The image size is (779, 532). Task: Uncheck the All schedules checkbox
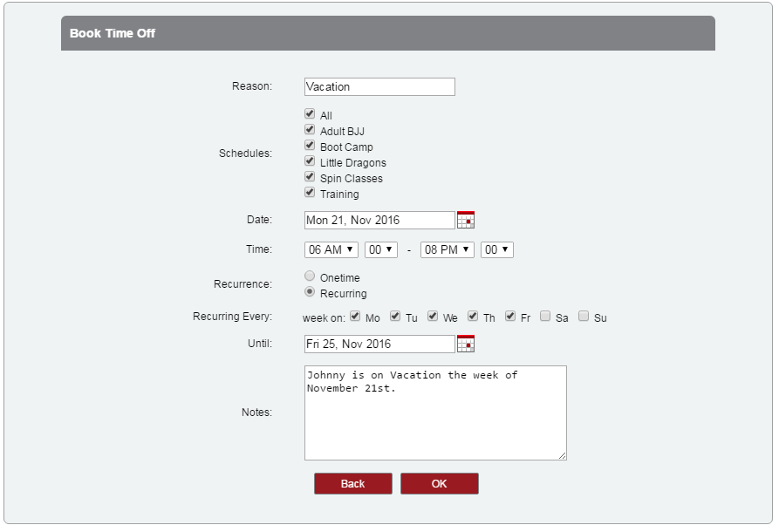(310, 114)
